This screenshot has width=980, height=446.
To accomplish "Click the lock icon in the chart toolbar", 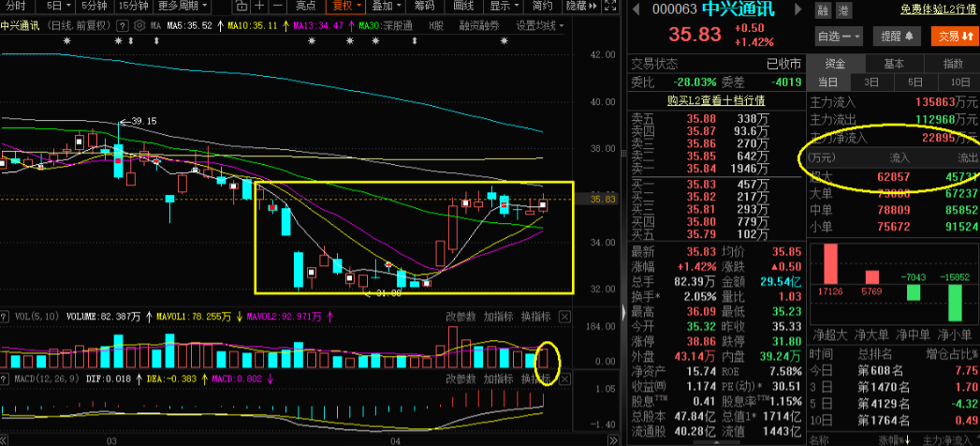I will tap(241, 7).
